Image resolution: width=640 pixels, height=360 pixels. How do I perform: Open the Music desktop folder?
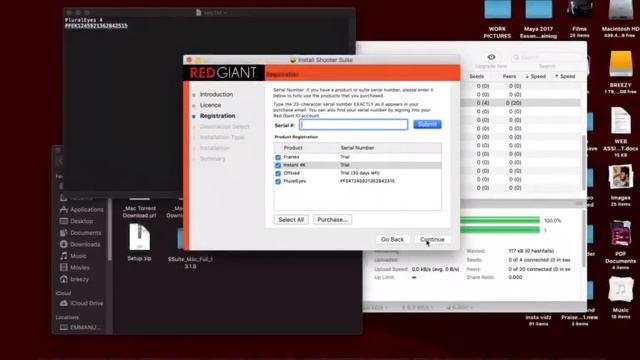[x=620, y=298]
